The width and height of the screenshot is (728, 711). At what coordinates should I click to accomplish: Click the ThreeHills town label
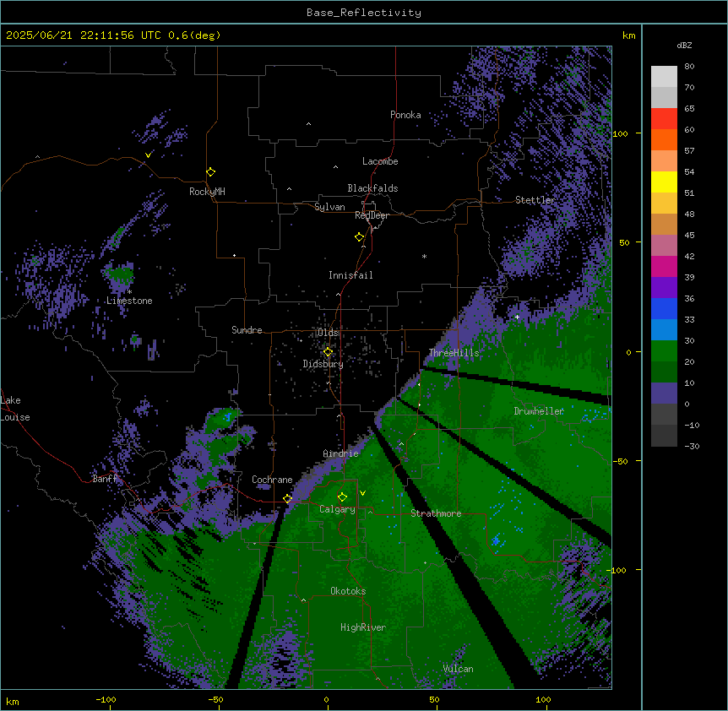click(x=454, y=353)
